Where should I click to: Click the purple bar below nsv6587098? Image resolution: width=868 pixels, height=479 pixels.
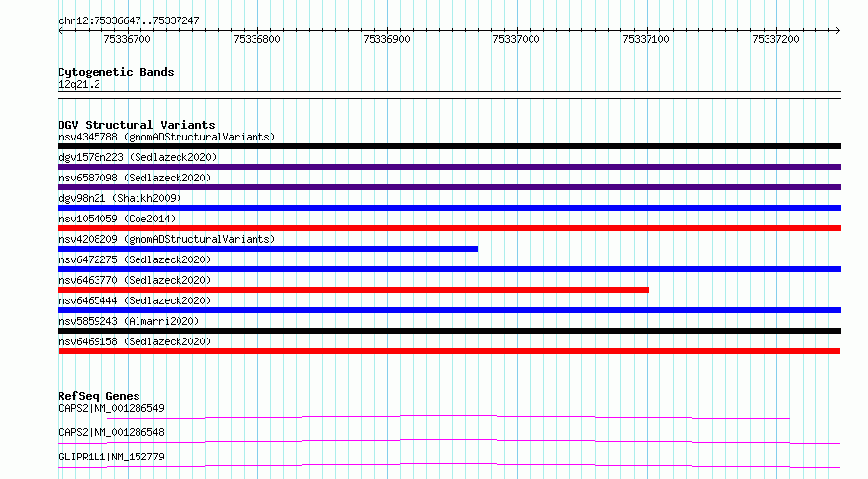pos(449,187)
